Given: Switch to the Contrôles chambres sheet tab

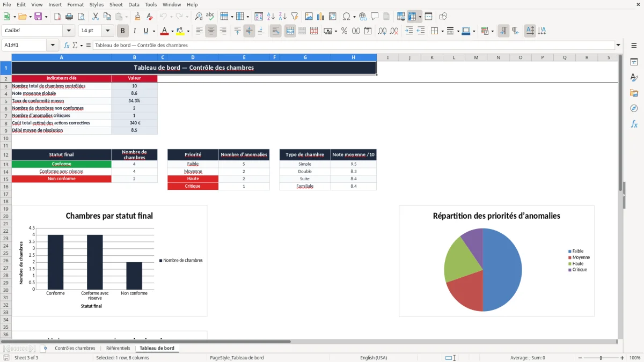Looking at the screenshot, I should coord(75,348).
